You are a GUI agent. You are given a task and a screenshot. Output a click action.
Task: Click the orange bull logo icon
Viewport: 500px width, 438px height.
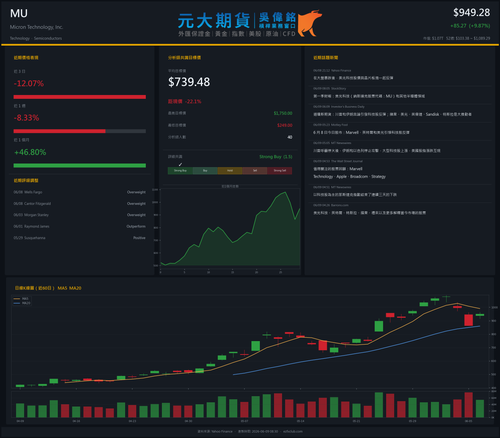[310, 23]
